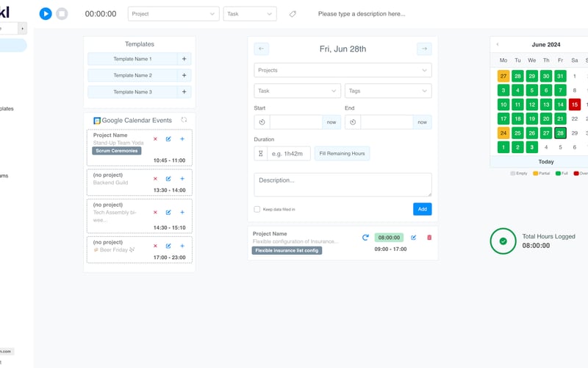Screen dimensions: 588x368
Task: Set End time to now
Action: 422,122
